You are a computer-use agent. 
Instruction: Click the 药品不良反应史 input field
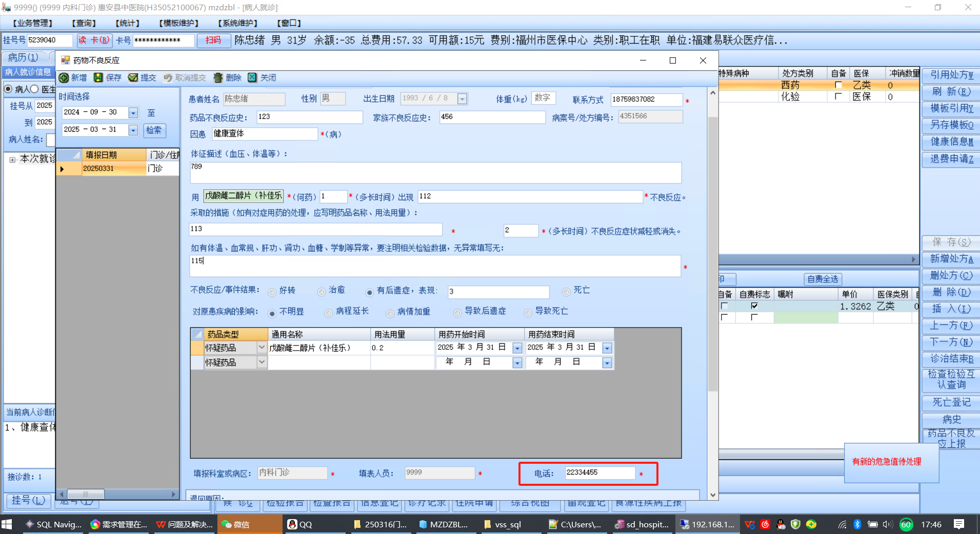tap(310, 117)
